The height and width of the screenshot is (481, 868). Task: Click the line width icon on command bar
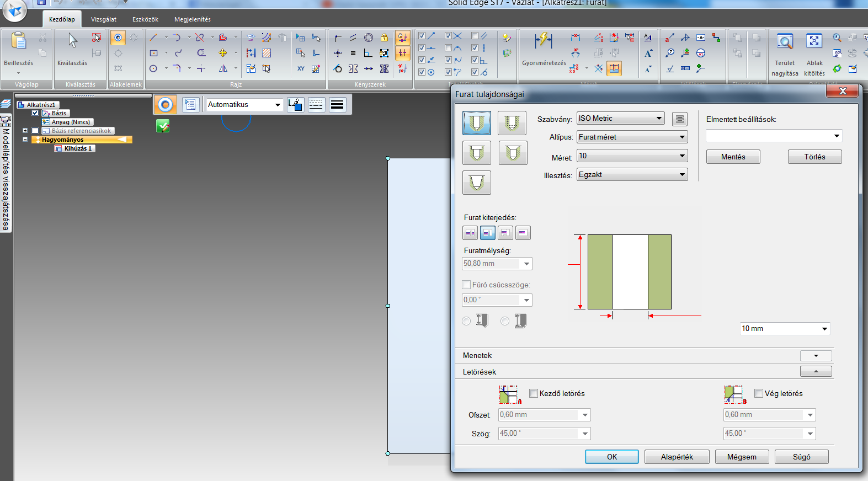(337, 104)
